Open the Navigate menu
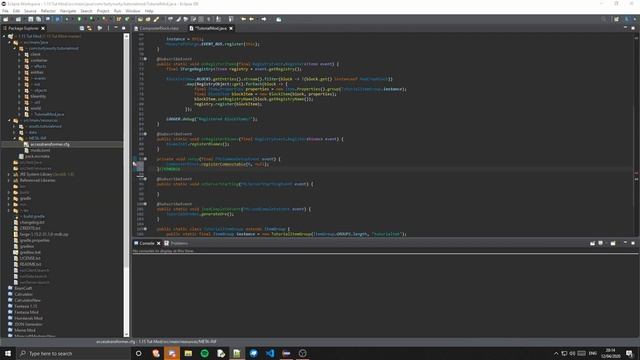The height and width of the screenshot is (360, 640). point(68,11)
